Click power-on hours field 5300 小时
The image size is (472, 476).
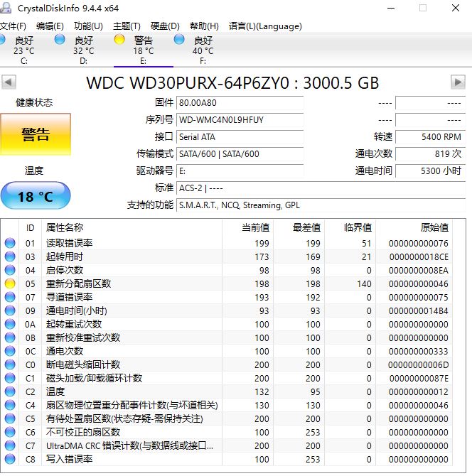click(430, 171)
